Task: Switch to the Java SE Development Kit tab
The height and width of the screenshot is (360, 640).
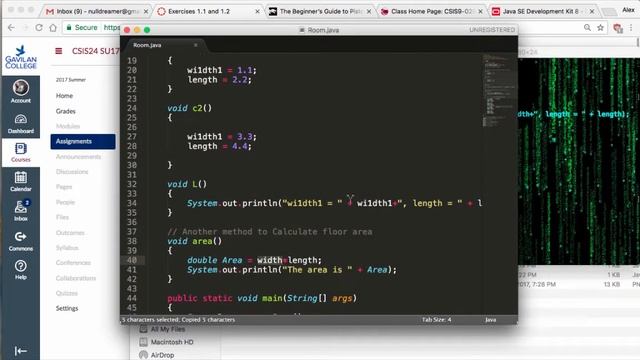Action: pos(542,11)
